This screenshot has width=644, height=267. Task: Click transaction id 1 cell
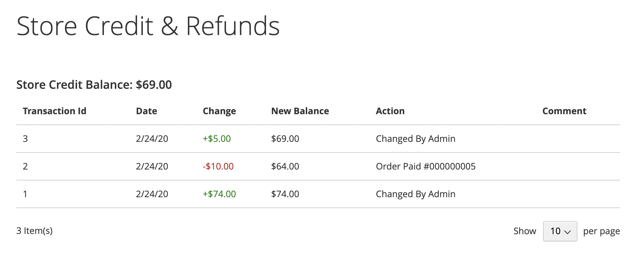[25, 194]
